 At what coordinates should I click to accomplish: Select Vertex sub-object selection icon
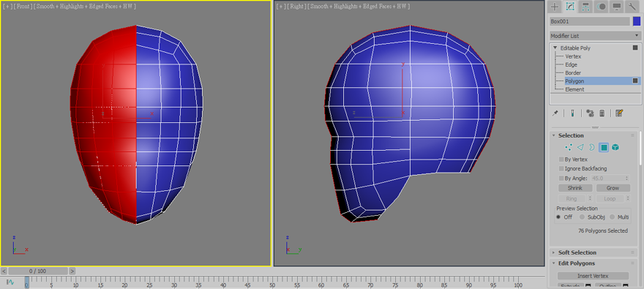[x=569, y=147]
